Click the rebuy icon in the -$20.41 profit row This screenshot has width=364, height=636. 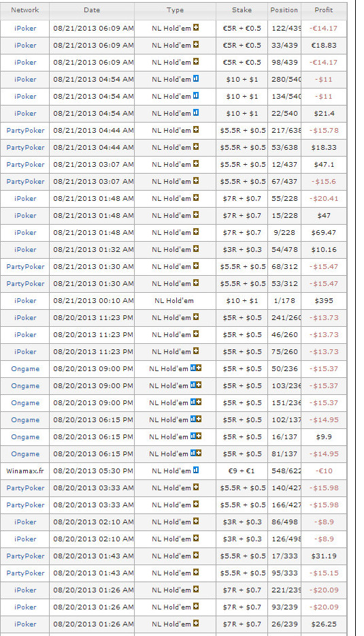(x=196, y=198)
